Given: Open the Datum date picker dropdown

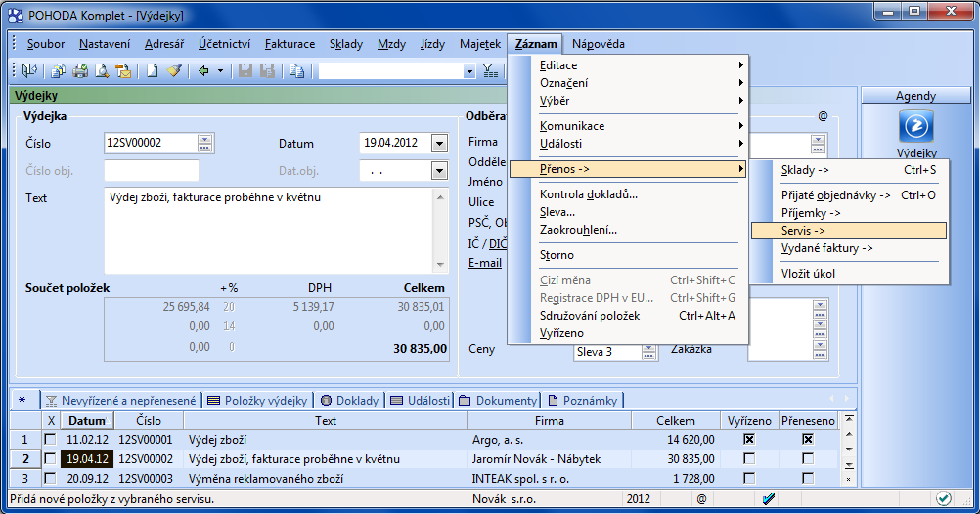Looking at the screenshot, I should tap(439, 143).
